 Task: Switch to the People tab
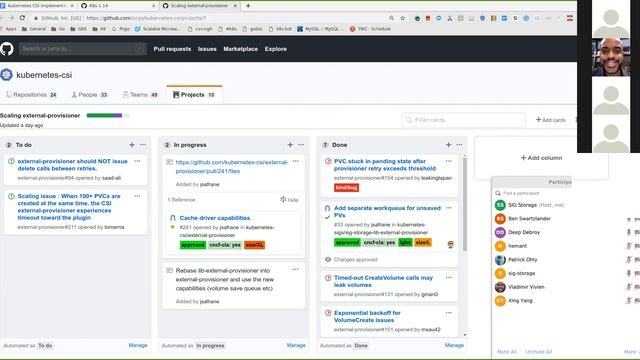pos(89,95)
